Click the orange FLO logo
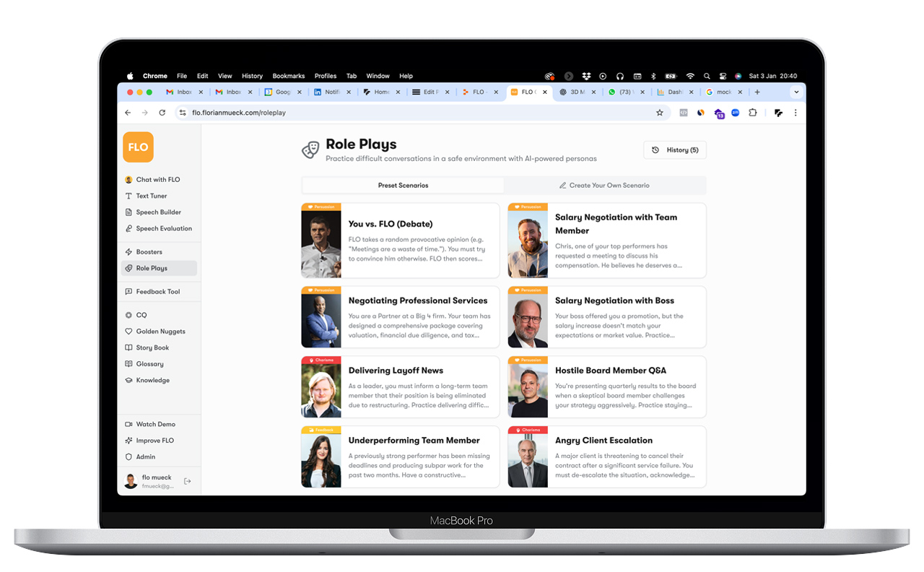Viewport: 924px width, 572px height. coord(138,147)
